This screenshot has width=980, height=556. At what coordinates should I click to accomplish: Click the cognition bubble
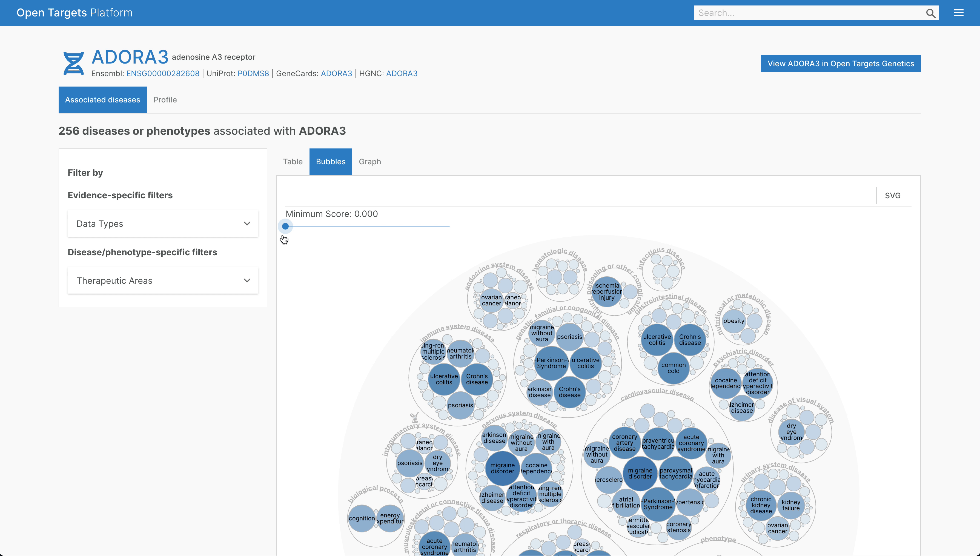(361, 518)
